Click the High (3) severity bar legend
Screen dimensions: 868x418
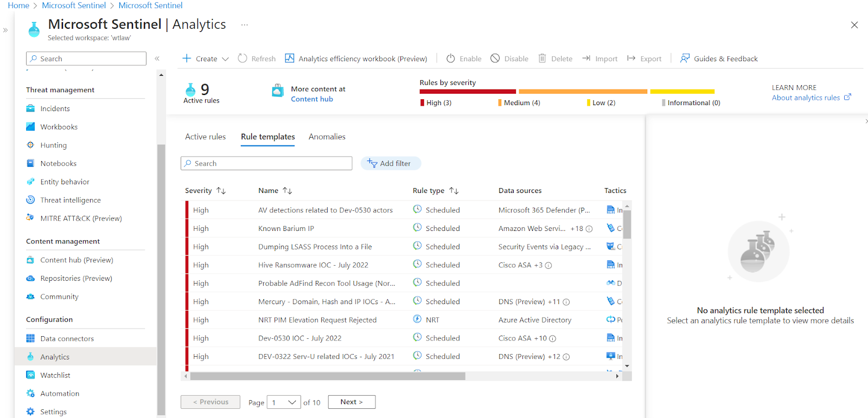click(x=436, y=103)
